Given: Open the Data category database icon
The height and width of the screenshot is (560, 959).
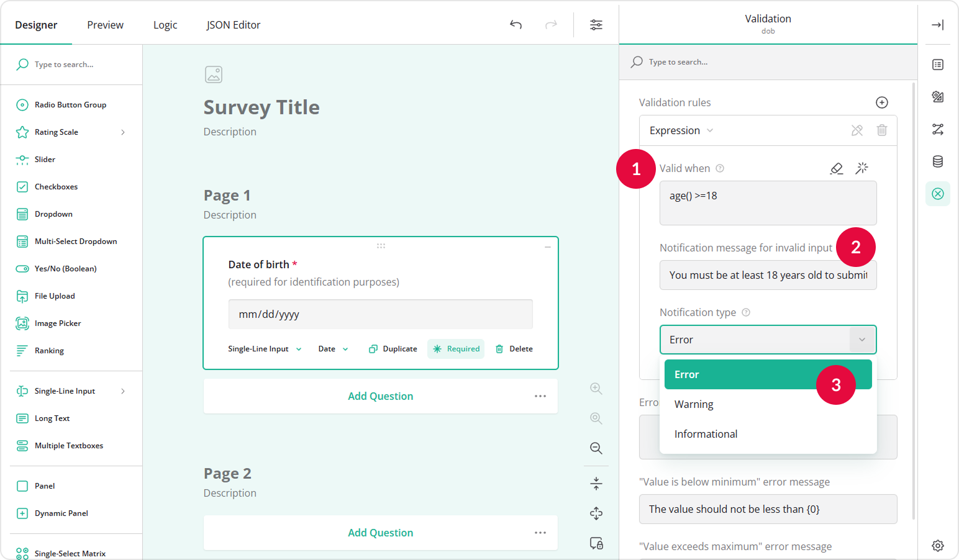Looking at the screenshot, I should [x=938, y=161].
